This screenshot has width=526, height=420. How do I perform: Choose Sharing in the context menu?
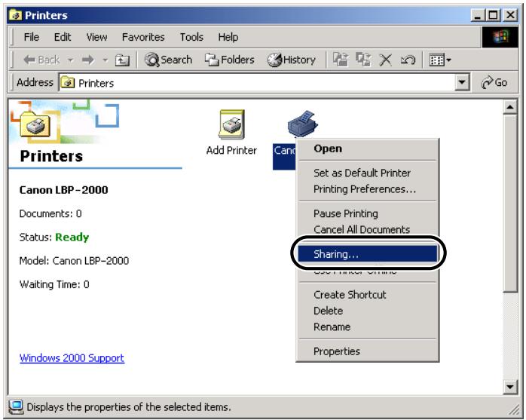pos(367,254)
